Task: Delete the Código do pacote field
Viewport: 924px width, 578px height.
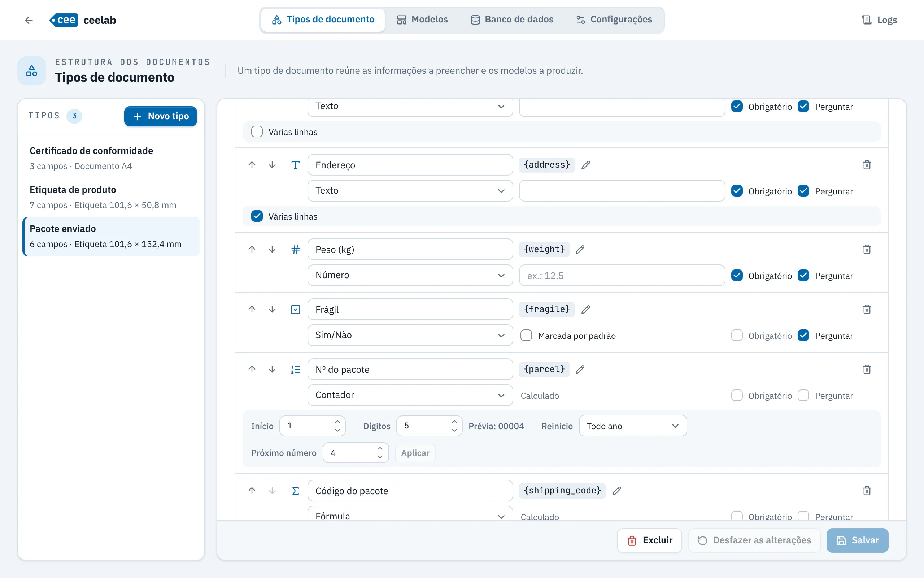Action: coord(867,491)
